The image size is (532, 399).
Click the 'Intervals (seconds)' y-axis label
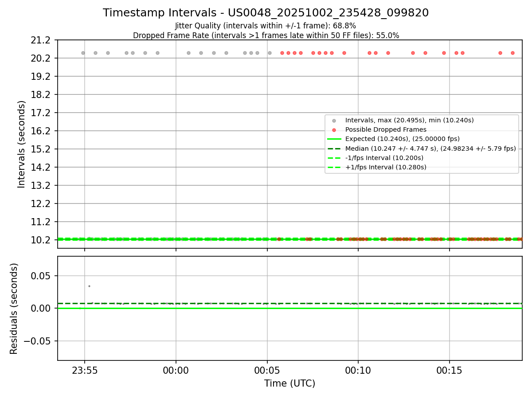[22, 144]
